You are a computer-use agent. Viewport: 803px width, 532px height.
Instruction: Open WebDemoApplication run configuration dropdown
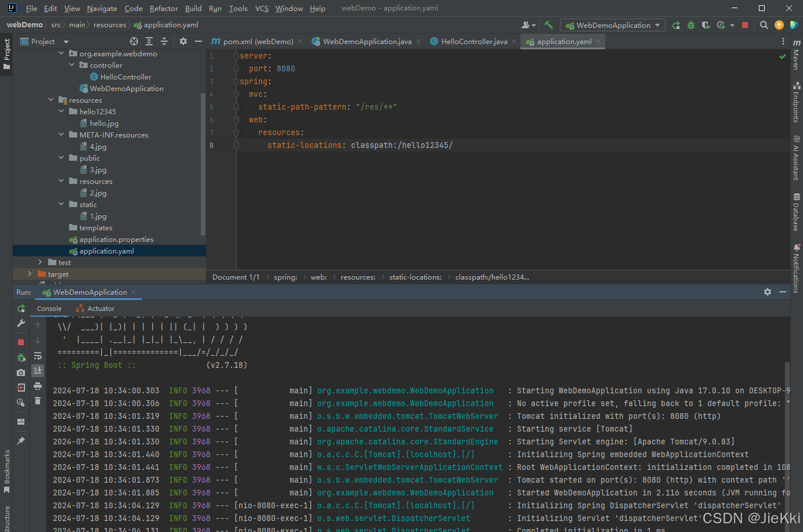pos(612,25)
